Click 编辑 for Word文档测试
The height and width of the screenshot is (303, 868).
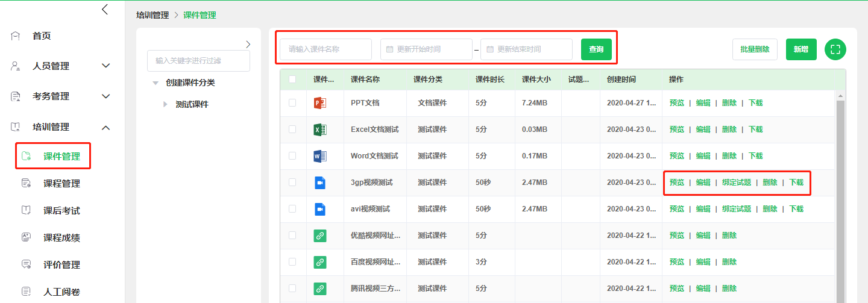coord(703,156)
